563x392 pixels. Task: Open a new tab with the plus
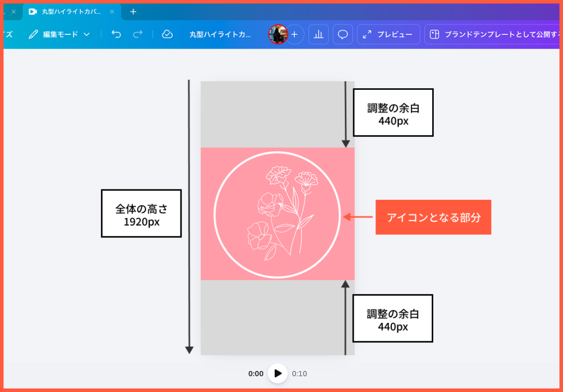(x=132, y=11)
